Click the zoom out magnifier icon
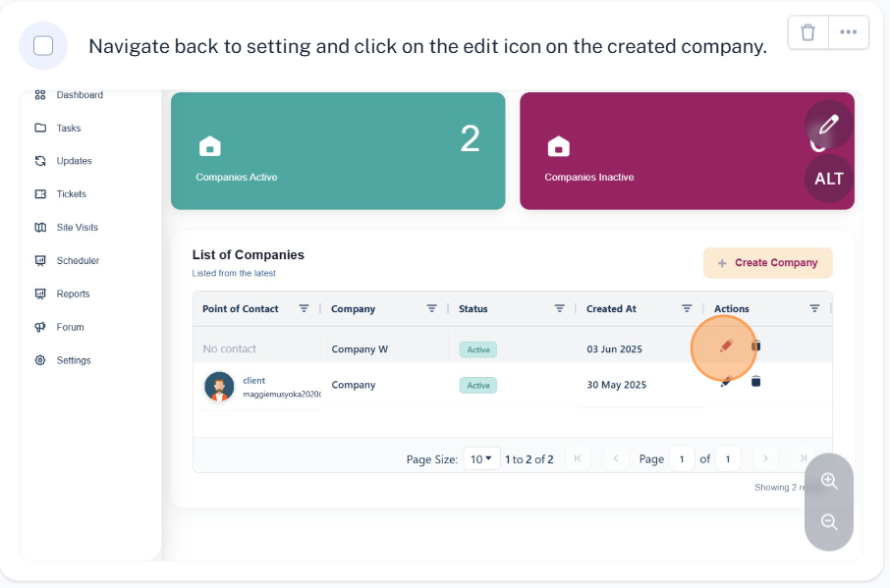This screenshot has height=588, width=890. tap(829, 521)
